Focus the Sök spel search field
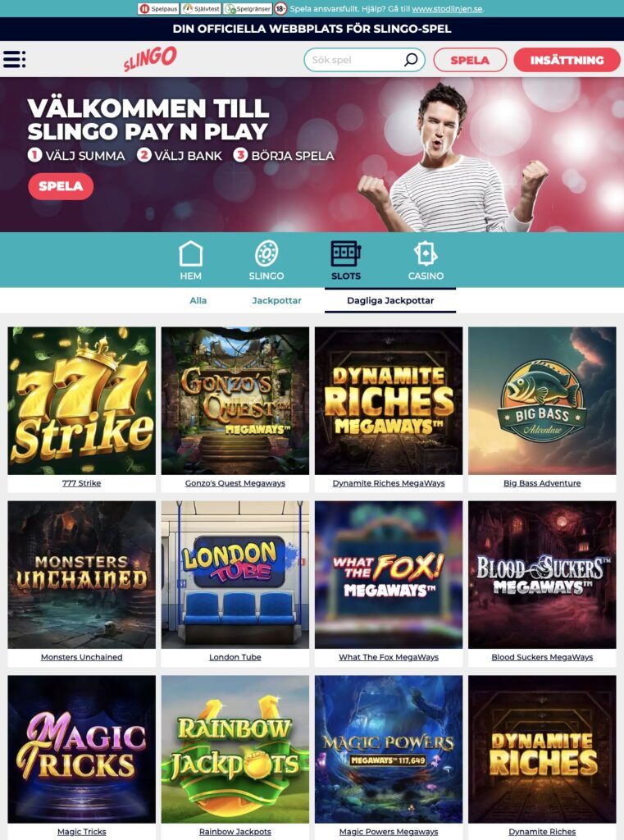The width and height of the screenshot is (624, 840). point(364,60)
